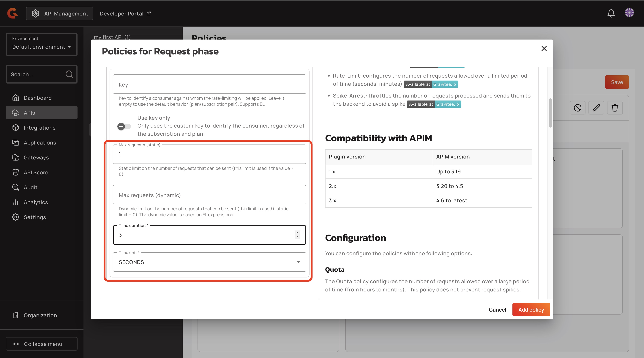Click the notifications bell icon
The image size is (644, 358).
611,13
